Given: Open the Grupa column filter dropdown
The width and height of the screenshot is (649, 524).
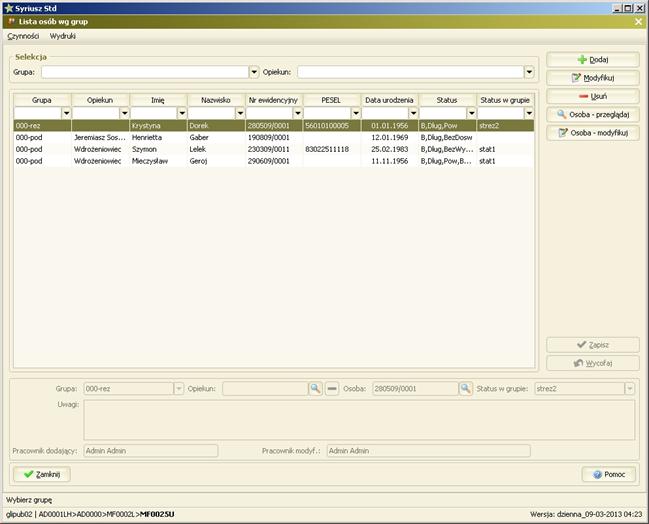Looking at the screenshot, I should click(x=66, y=113).
